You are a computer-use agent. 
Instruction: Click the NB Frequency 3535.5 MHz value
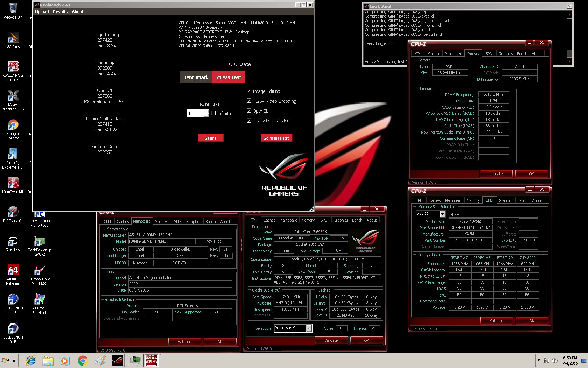(x=519, y=79)
